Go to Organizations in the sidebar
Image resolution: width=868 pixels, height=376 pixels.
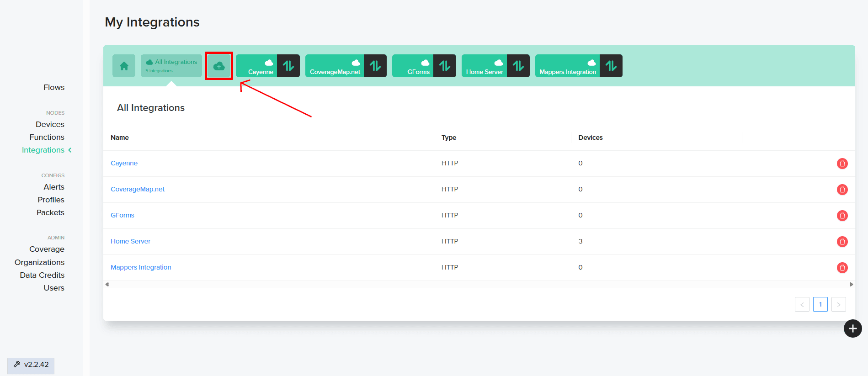tap(39, 262)
